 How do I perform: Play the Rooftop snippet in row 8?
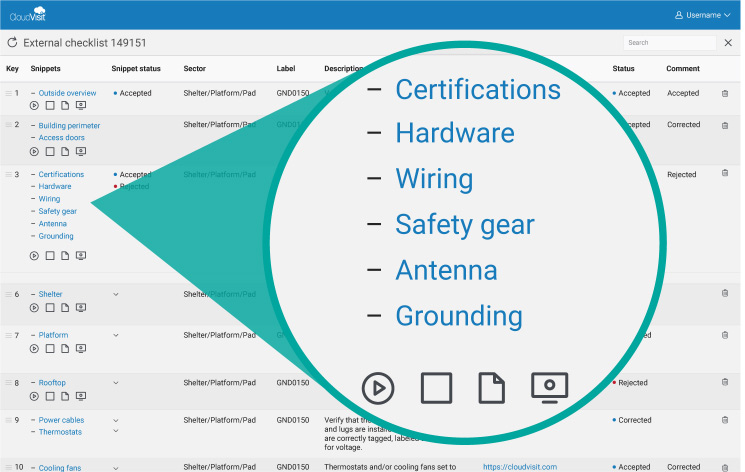[34, 396]
